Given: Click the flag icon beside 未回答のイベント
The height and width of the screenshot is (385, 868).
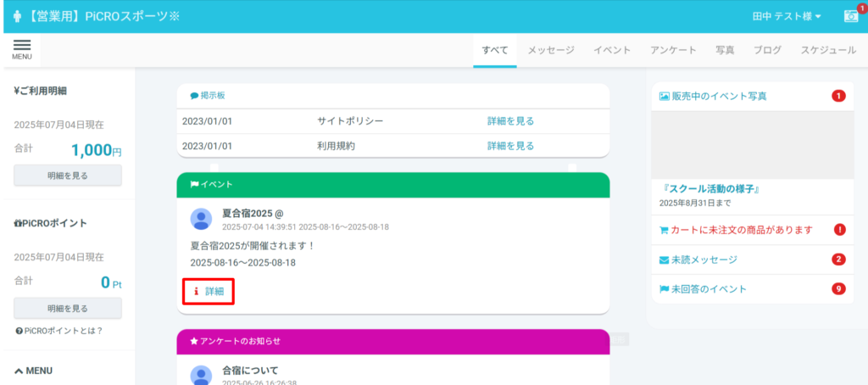Looking at the screenshot, I should coord(665,288).
